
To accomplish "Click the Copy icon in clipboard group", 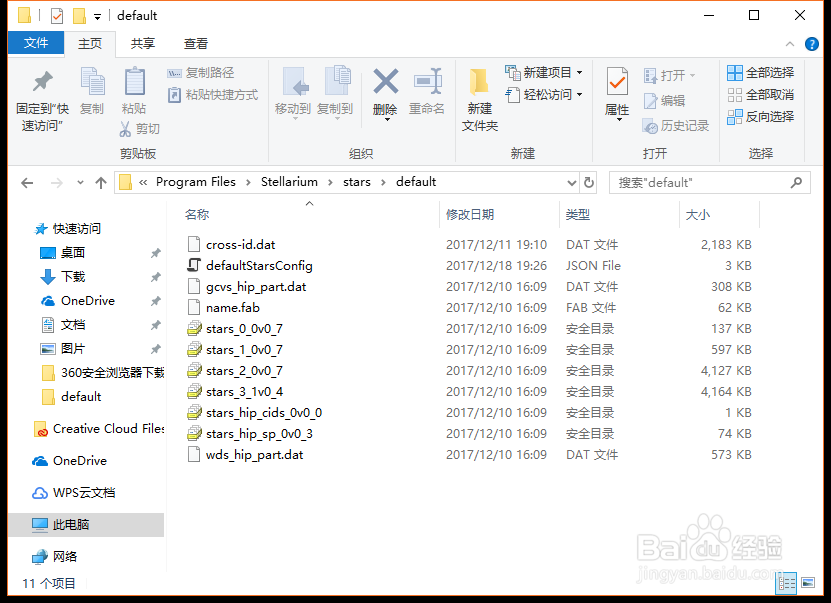I will pyautogui.click(x=92, y=81).
